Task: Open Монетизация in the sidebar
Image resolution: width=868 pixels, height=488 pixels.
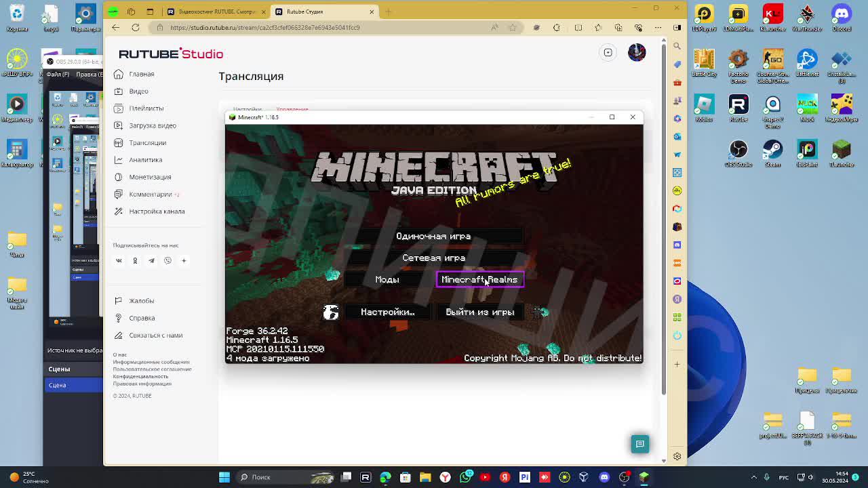Action: 142,177
